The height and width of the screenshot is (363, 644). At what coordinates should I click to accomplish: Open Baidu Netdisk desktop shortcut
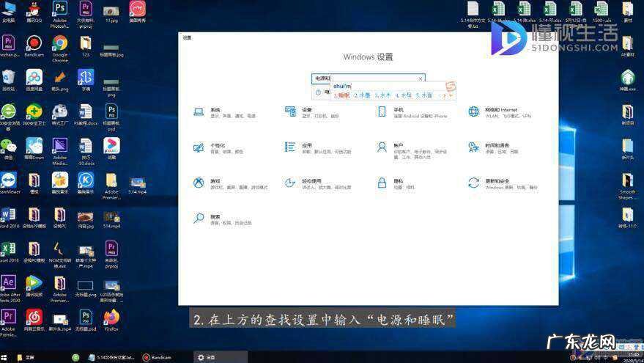[34, 80]
